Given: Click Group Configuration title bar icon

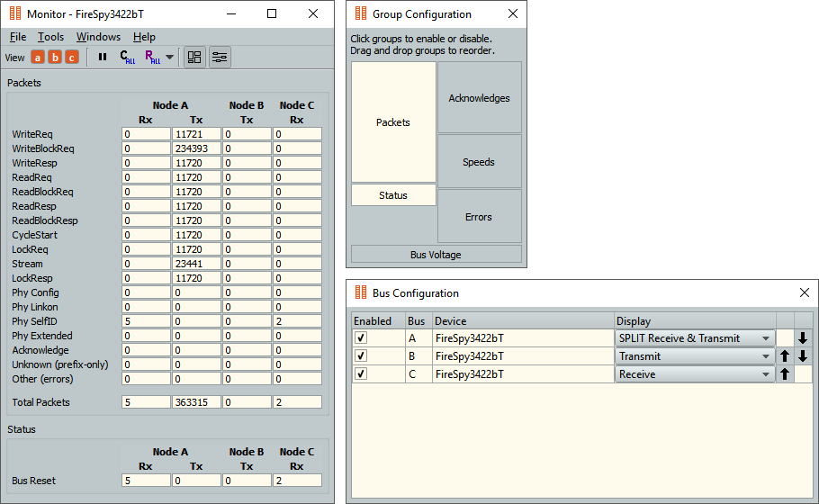Looking at the screenshot, I should 361,13.
